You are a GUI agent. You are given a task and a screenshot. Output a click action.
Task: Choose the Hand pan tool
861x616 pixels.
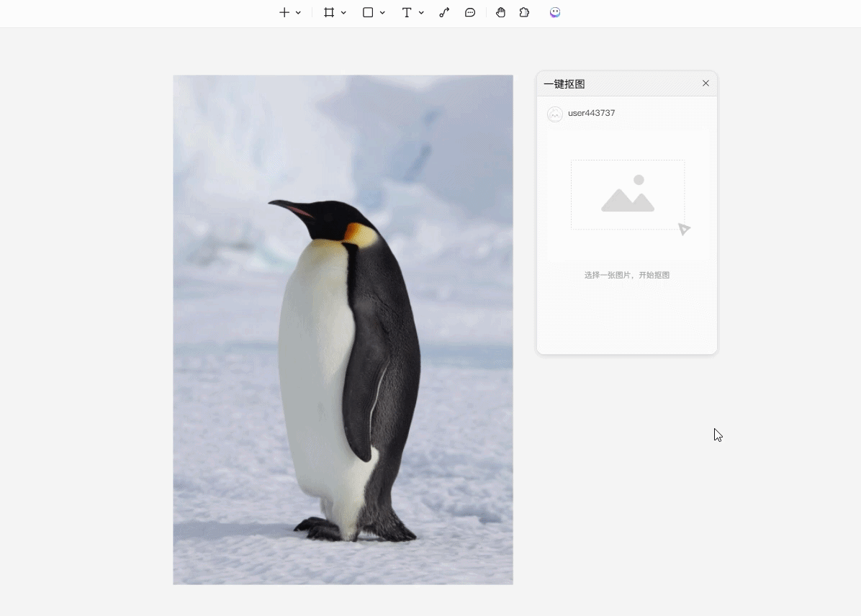pyautogui.click(x=500, y=13)
